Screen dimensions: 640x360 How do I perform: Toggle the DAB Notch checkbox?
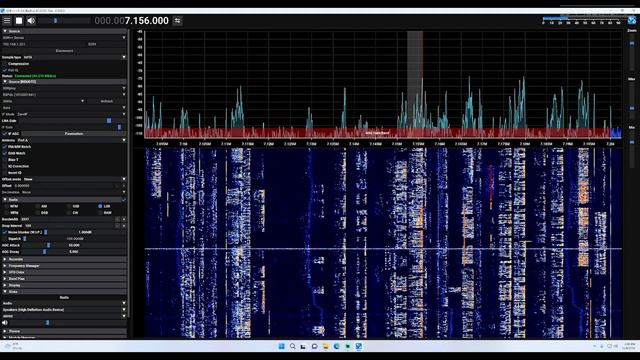(x=5, y=153)
